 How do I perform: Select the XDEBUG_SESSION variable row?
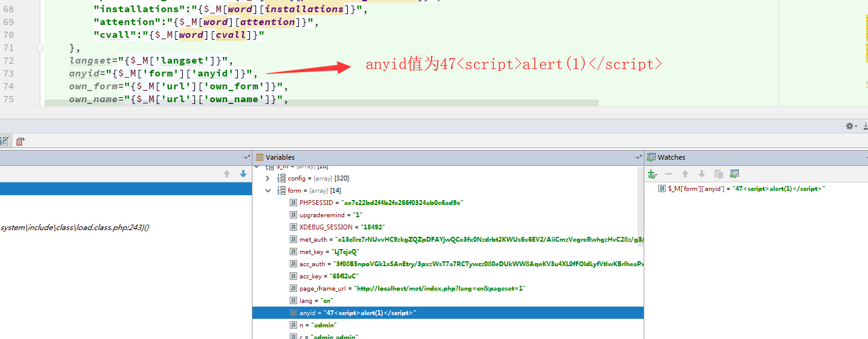point(447,227)
